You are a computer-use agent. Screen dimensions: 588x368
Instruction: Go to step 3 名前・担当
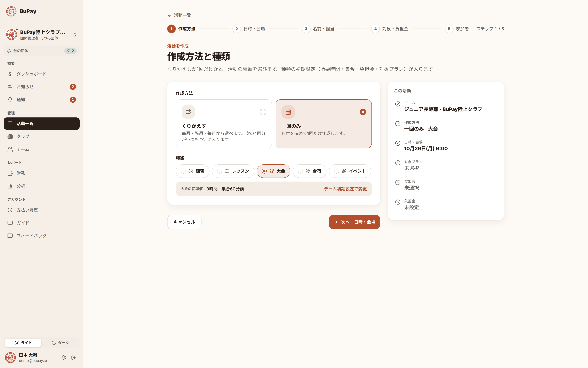coord(318,29)
